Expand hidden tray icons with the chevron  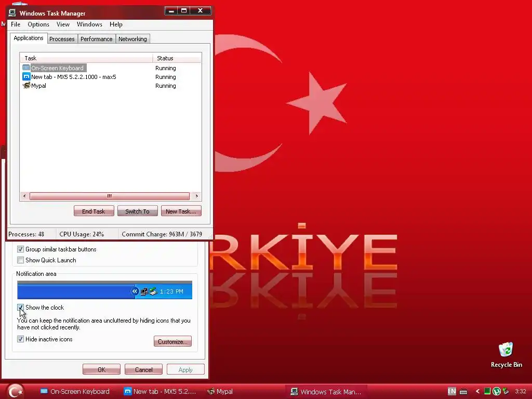(477, 392)
